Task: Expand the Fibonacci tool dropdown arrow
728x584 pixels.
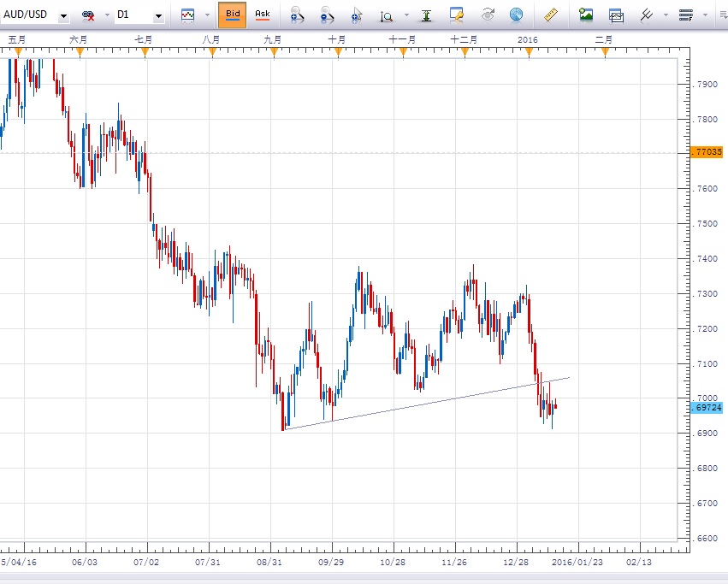Action: click(x=705, y=15)
